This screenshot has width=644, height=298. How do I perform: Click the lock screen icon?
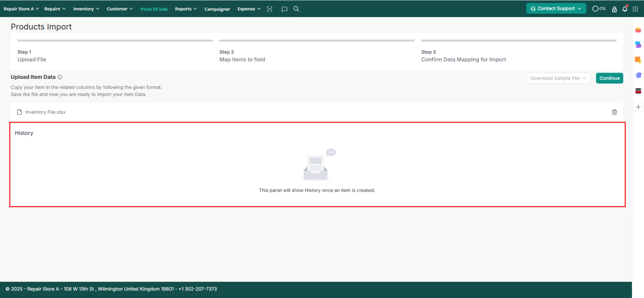click(614, 9)
